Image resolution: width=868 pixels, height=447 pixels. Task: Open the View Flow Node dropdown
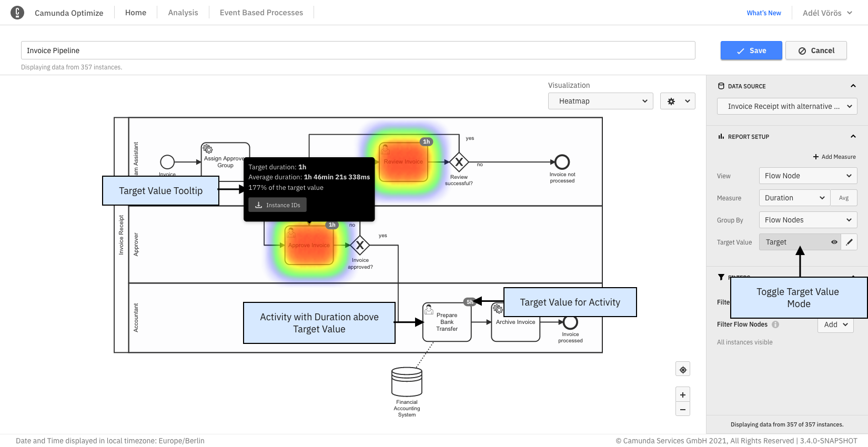808,176
